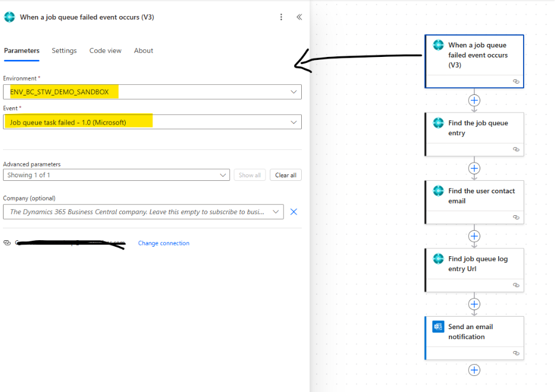The image size is (555, 392).
Task: Switch to the Settings tab
Action: coord(64,50)
